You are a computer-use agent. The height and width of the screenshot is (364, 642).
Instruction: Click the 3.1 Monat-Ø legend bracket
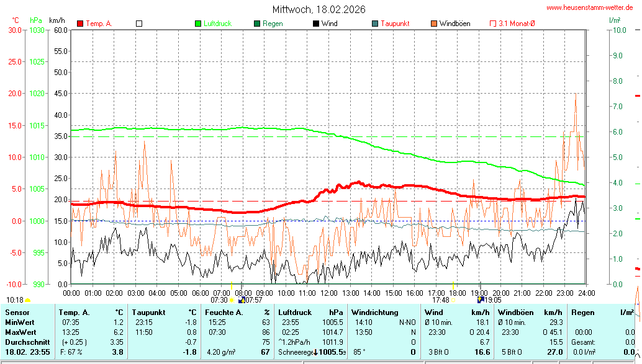point(494,24)
